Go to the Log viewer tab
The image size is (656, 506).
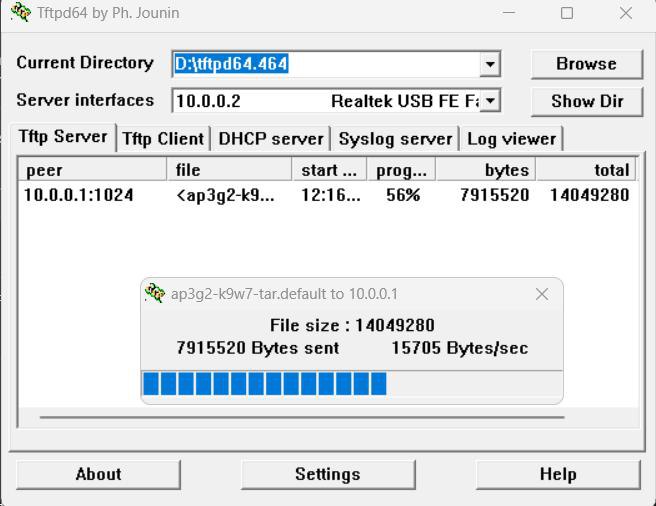(x=511, y=139)
